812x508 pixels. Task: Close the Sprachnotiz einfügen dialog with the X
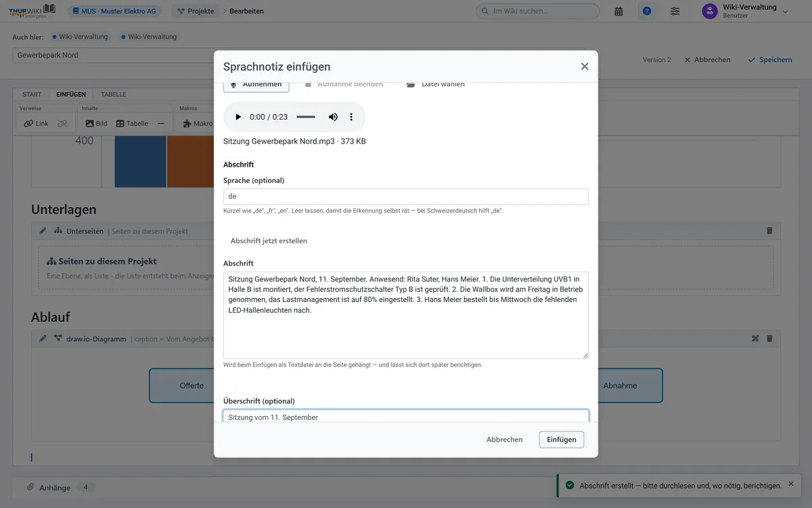click(585, 66)
